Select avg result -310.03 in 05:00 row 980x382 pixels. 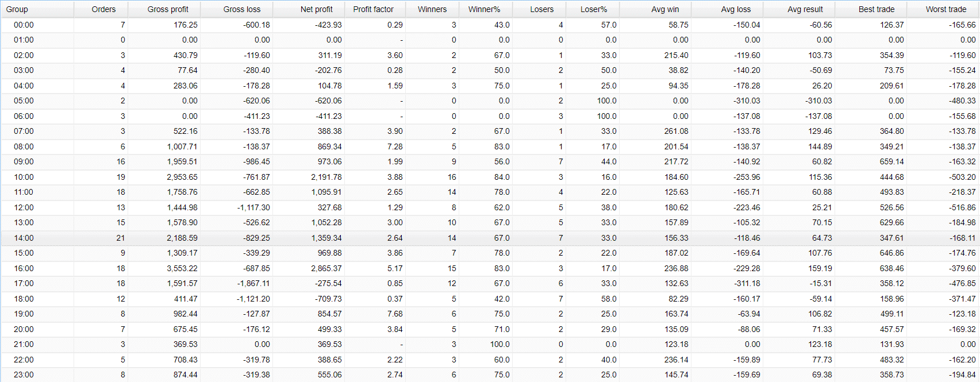[x=818, y=101]
